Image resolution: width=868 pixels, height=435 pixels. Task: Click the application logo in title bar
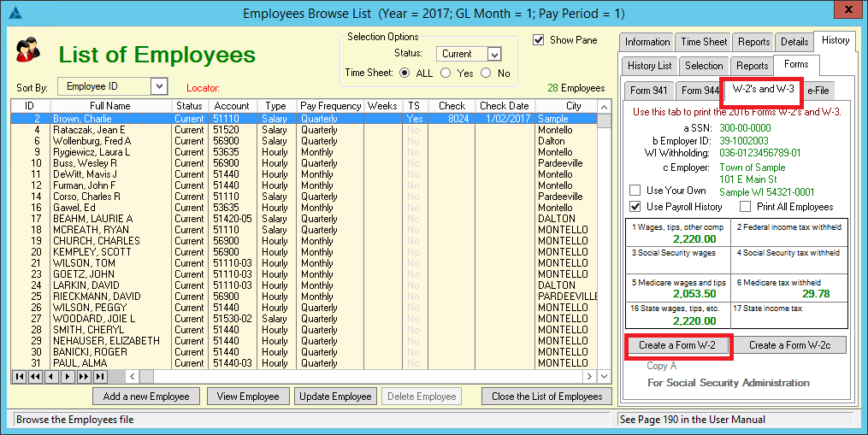coord(12,12)
